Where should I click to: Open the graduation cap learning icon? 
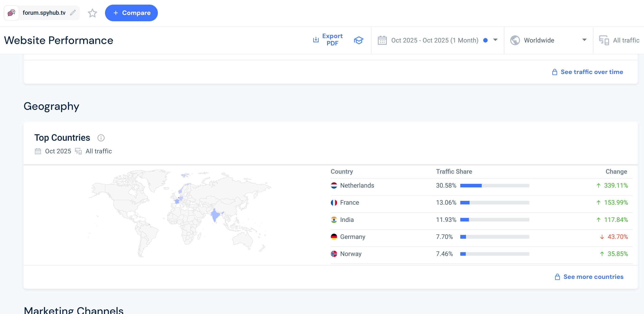358,40
